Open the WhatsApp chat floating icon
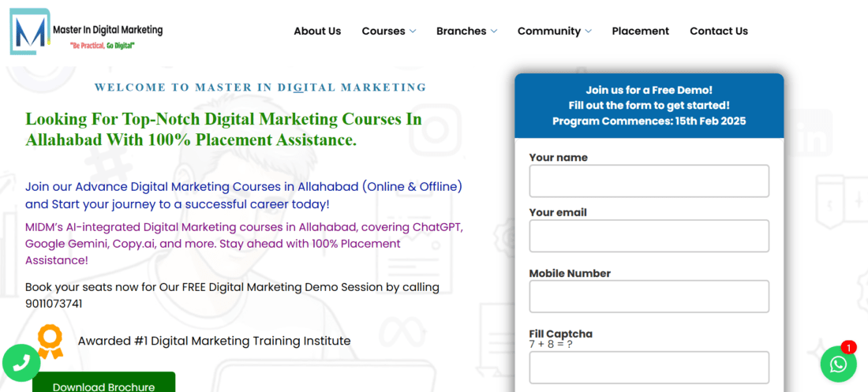The image size is (868, 392). pos(838,364)
